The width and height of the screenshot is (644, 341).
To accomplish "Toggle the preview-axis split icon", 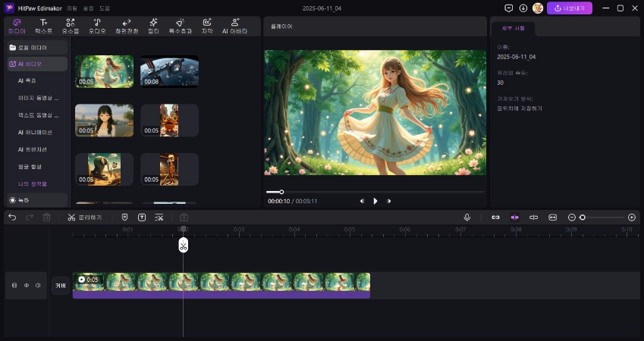I will (533, 217).
